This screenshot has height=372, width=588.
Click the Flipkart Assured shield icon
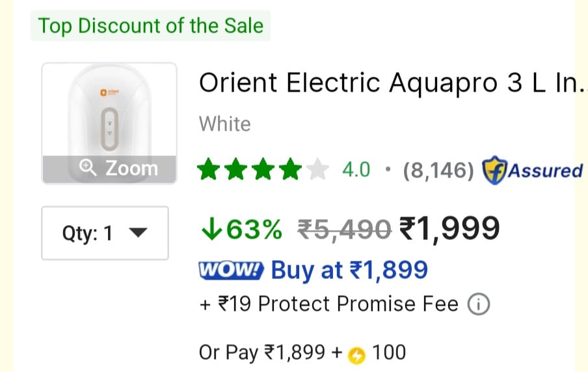[494, 170]
